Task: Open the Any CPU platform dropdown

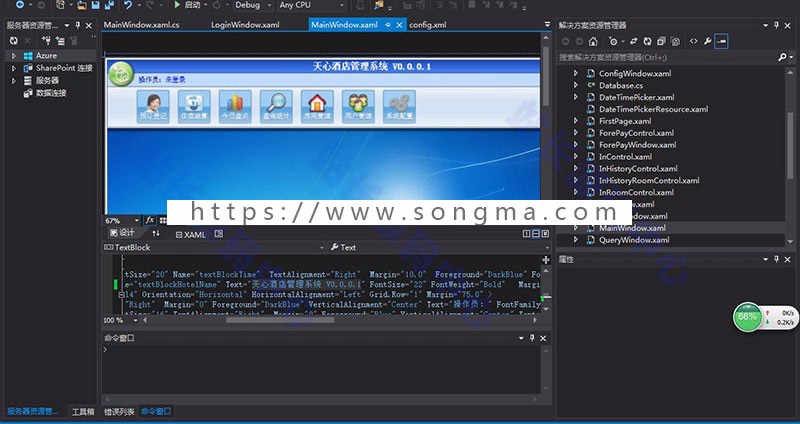Action: (x=341, y=5)
